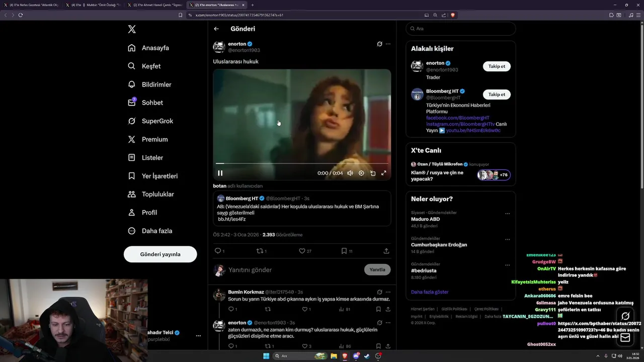The image size is (644, 362).
Task: Switch video to fullscreen
Action: click(x=383, y=173)
